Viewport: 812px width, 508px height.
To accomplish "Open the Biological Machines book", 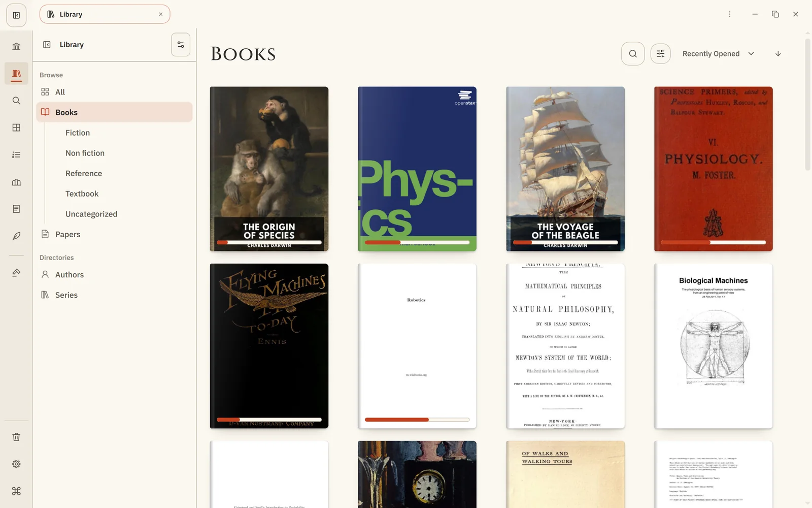I will [714, 346].
